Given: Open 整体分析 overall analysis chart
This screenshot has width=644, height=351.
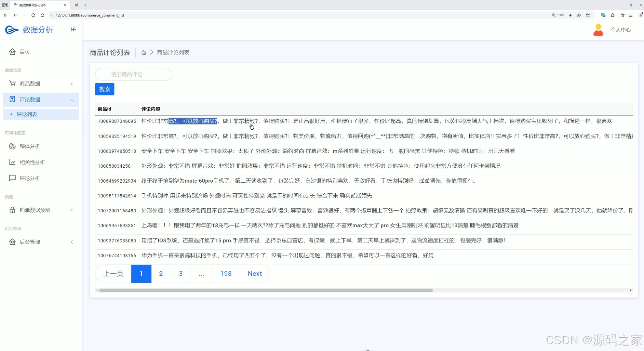Looking at the screenshot, I should click(30, 147).
